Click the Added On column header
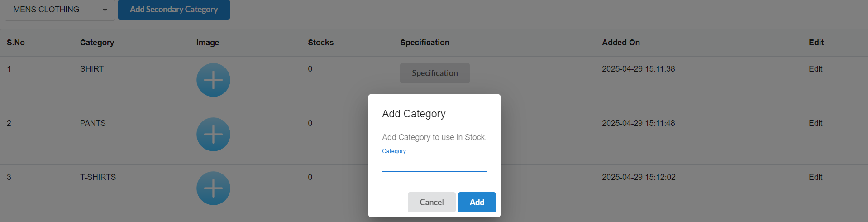This screenshot has width=868, height=222. [x=620, y=43]
